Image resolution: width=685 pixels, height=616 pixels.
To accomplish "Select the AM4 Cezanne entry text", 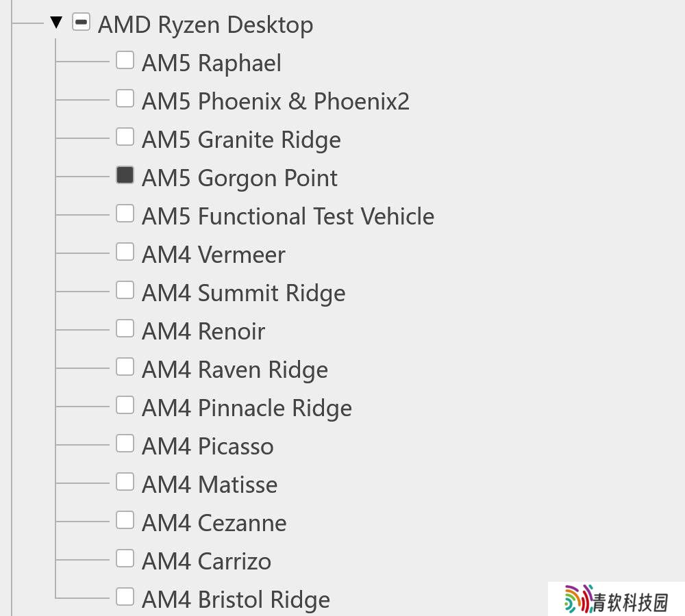I will click(214, 524).
